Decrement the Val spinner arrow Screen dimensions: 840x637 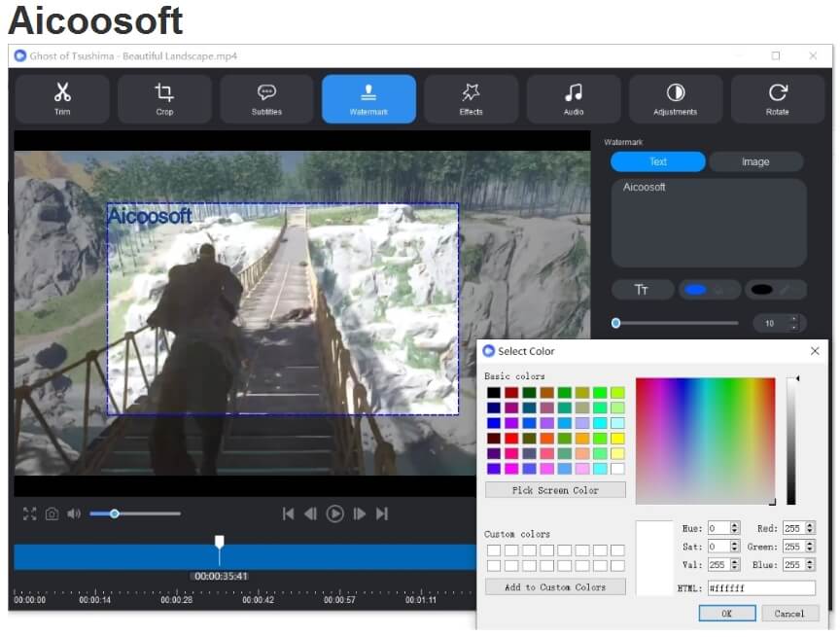tap(735, 568)
